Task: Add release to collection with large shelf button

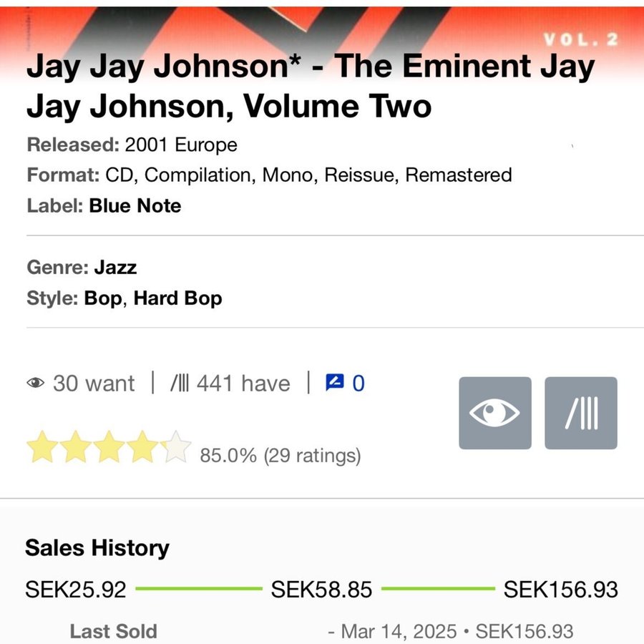Action: pyautogui.click(x=580, y=413)
